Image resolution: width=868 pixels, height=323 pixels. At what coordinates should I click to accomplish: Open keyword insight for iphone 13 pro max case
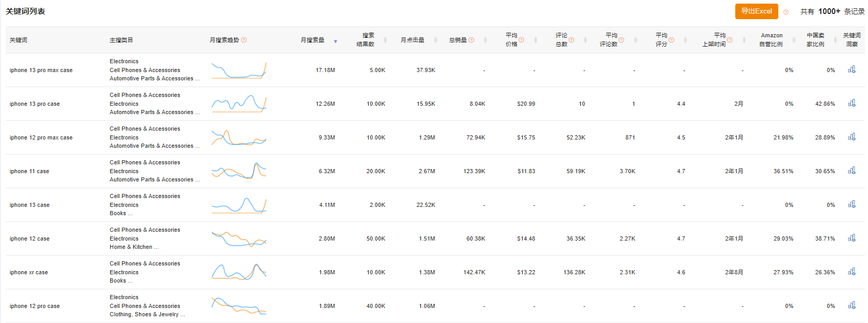[x=851, y=69]
